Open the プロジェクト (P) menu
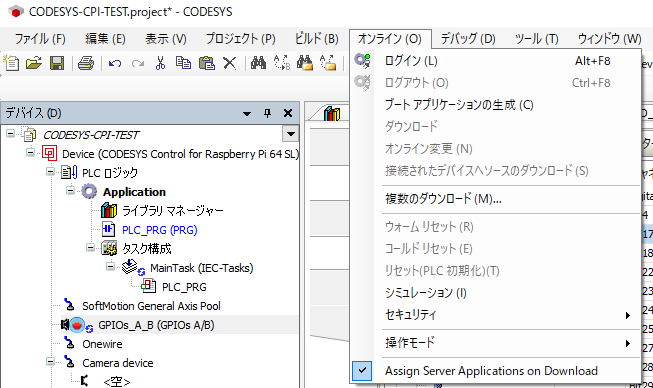The width and height of the screenshot is (653, 388). pyautogui.click(x=241, y=39)
